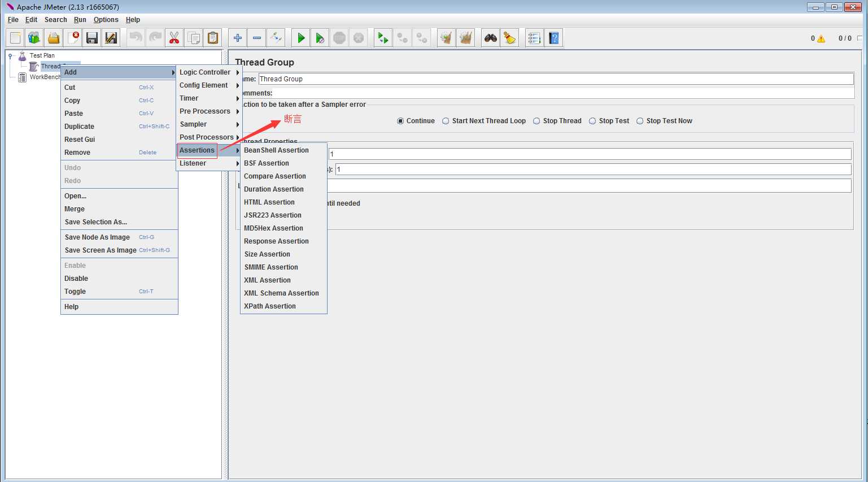Open the Help menu in menu bar
This screenshot has height=482, width=868.
(x=133, y=20)
